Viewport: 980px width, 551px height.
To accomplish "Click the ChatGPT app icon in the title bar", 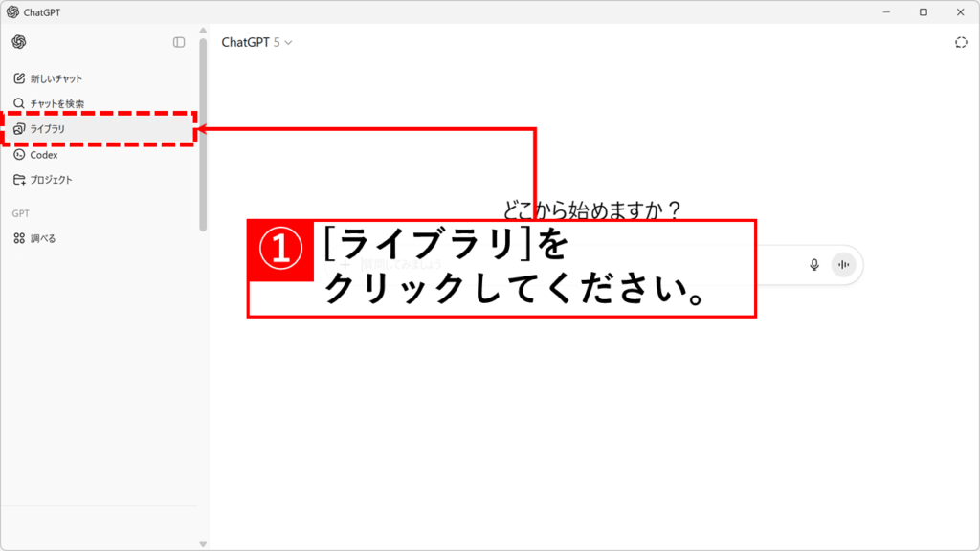I will [12, 12].
